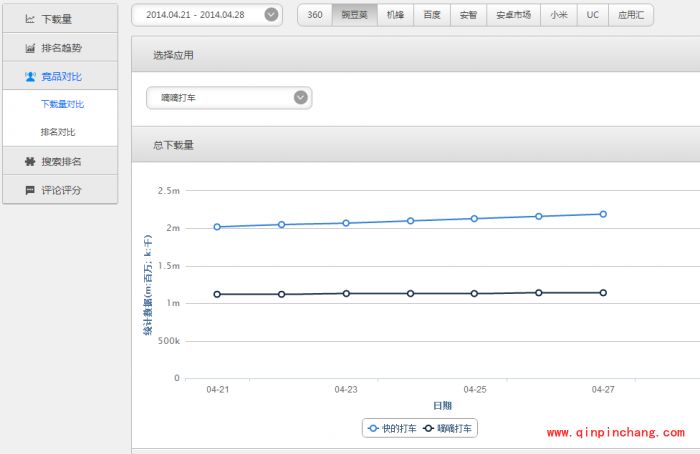The height and width of the screenshot is (454, 700).
Task: Click the 下载量 line chart icon
Action: coord(30,19)
